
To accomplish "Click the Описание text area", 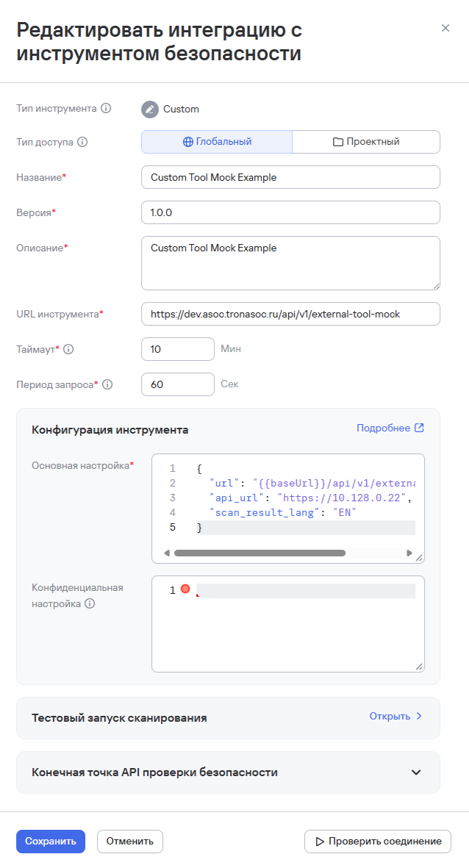I will coord(290,263).
